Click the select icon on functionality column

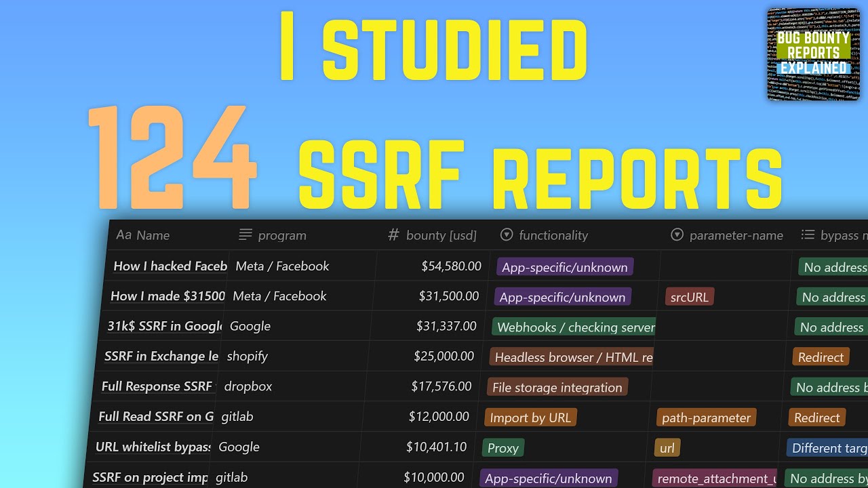506,235
